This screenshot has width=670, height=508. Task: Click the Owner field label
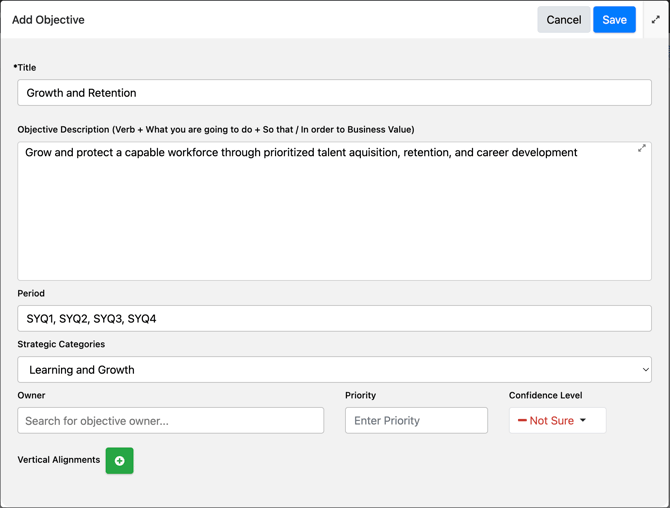31,396
